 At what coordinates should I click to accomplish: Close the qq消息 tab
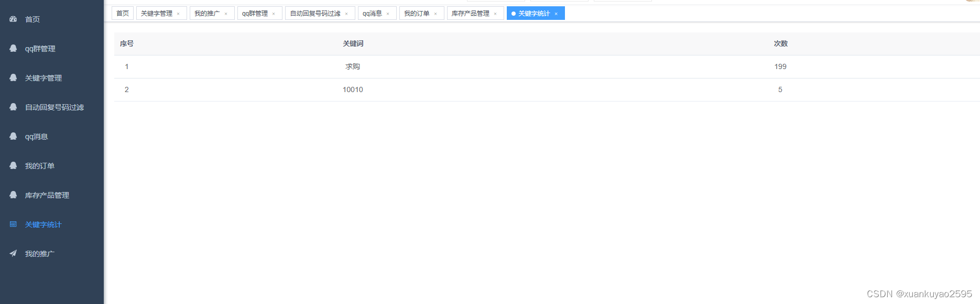388,14
